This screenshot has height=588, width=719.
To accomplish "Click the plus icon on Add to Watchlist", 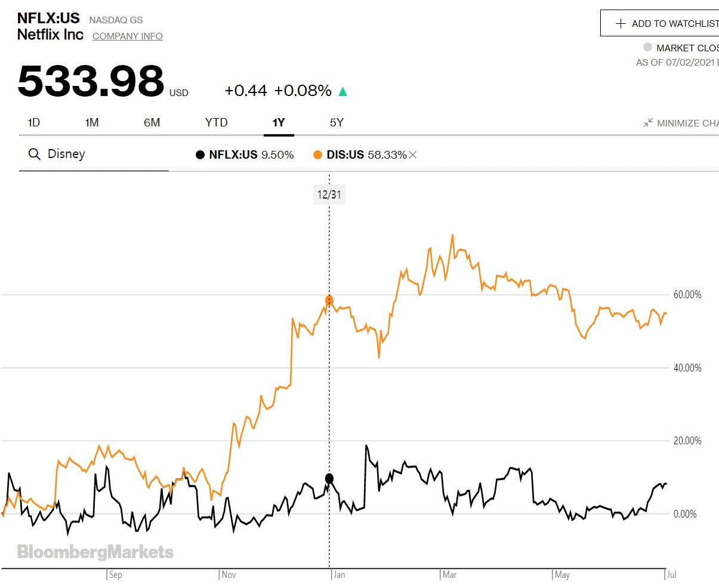I will point(621,23).
